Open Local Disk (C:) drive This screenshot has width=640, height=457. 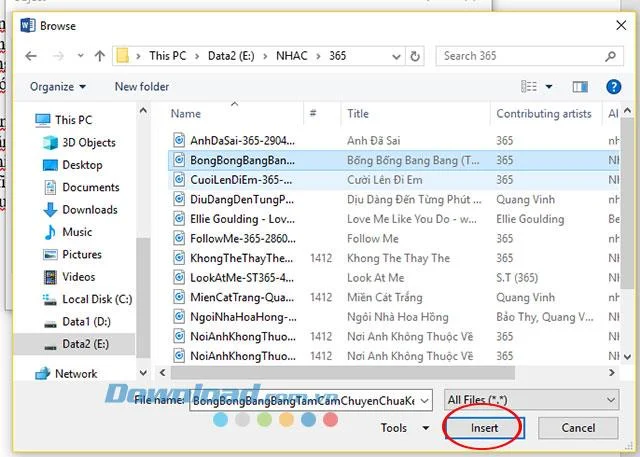[96, 299]
